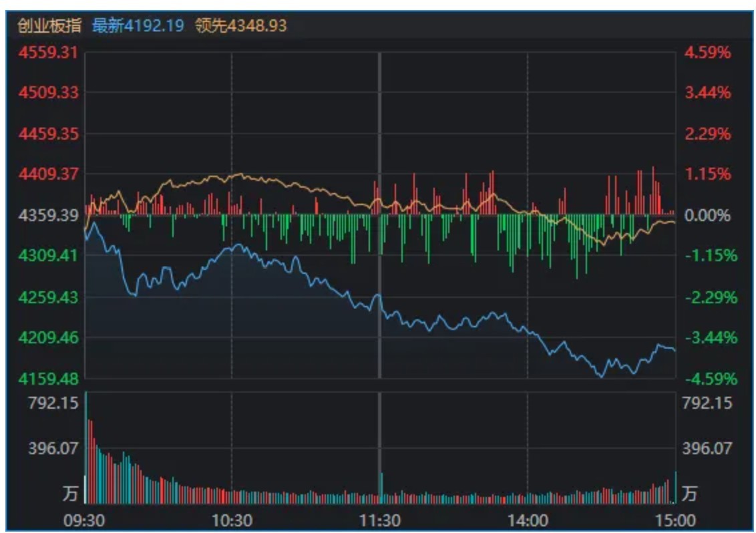
Task: Click the right 396.07 volume axis label
Action: pos(707,449)
